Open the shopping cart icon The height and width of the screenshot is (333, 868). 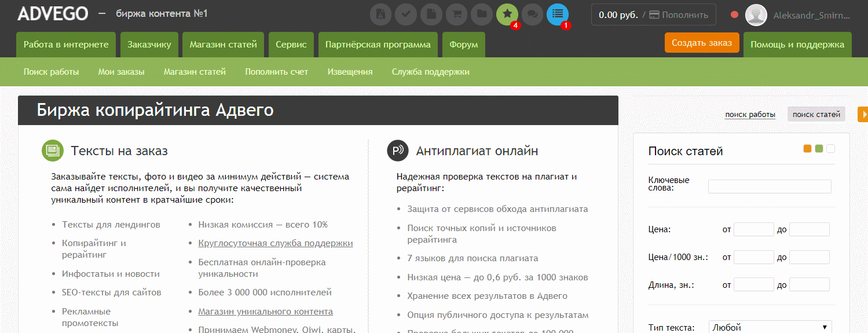(456, 14)
